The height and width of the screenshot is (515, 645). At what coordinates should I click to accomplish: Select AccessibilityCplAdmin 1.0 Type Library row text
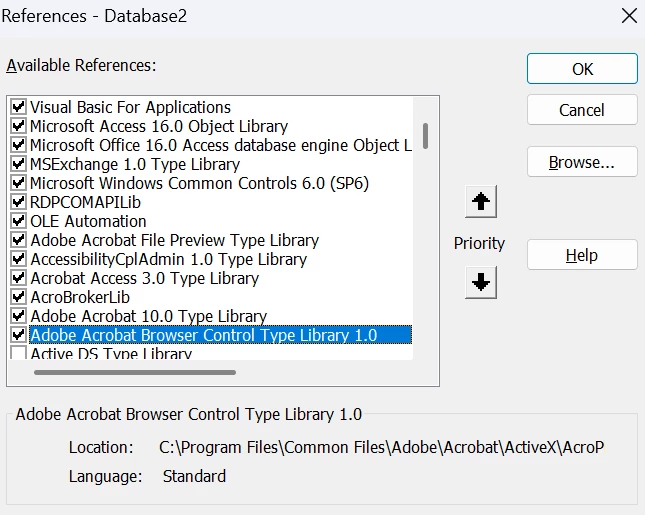tap(169, 259)
